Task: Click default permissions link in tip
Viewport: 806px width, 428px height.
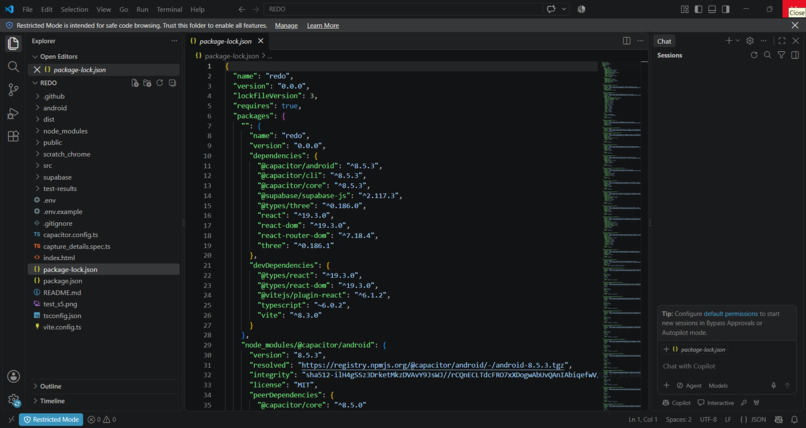Action: coord(730,313)
